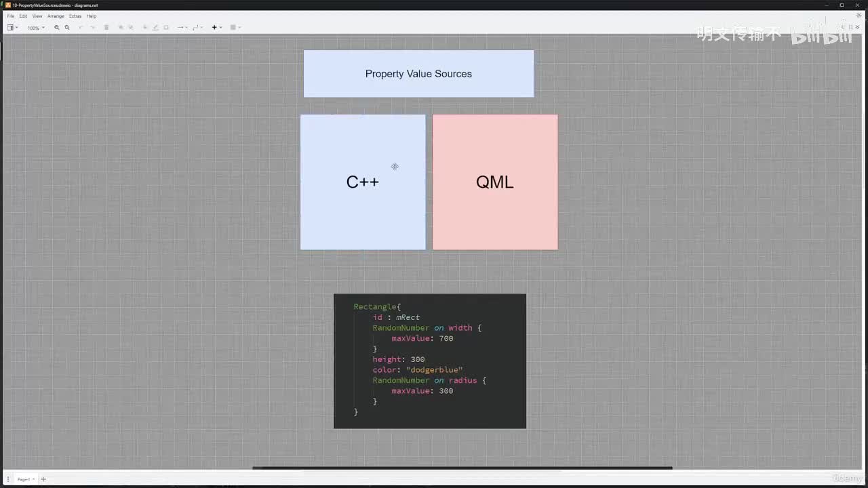The height and width of the screenshot is (488, 868).
Task: Select the C++ blue box
Action: click(363, 182)
